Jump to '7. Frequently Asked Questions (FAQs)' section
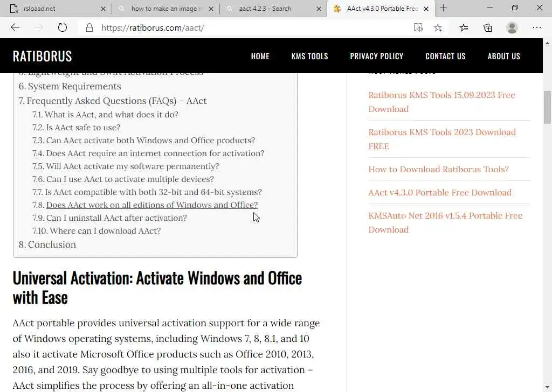This screenshot has width=552, height=392. coord(113,101)
